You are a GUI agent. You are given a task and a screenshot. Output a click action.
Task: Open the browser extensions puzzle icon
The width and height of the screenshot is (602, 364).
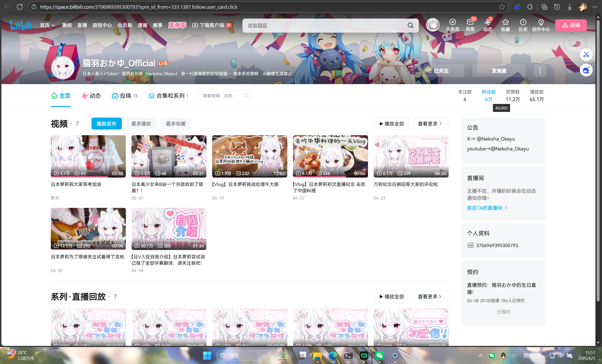[530, 7]
